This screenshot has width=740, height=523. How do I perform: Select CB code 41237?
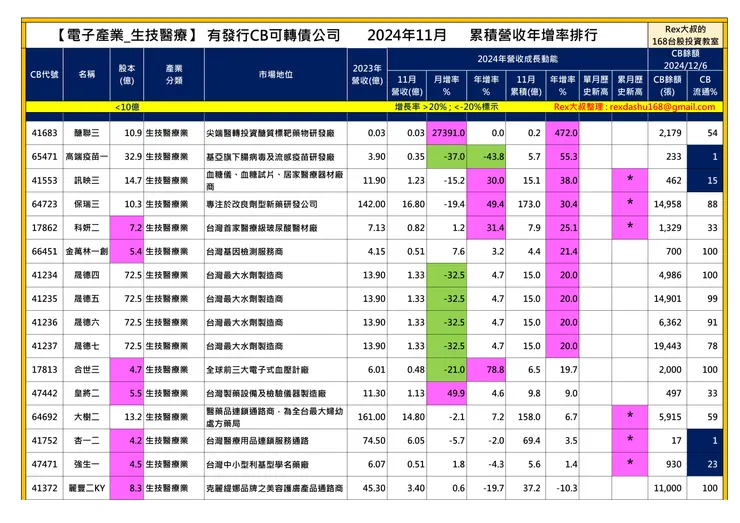click(44, 346)
